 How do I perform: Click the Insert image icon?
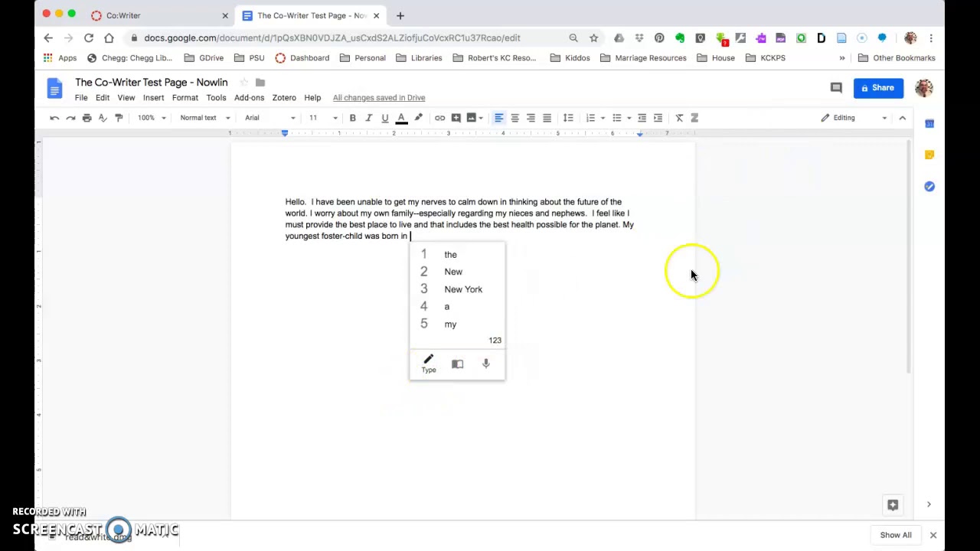click(472, 118)
